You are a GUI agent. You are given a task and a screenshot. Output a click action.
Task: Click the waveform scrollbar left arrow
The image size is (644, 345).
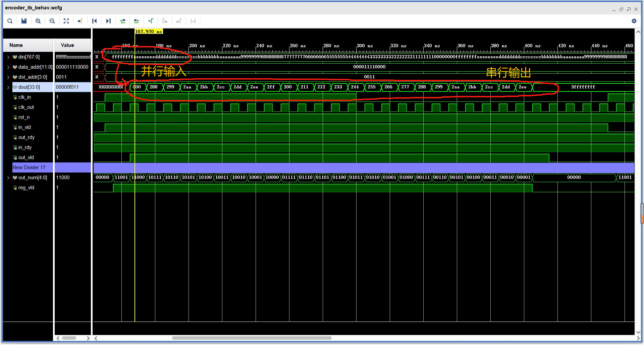96,338
